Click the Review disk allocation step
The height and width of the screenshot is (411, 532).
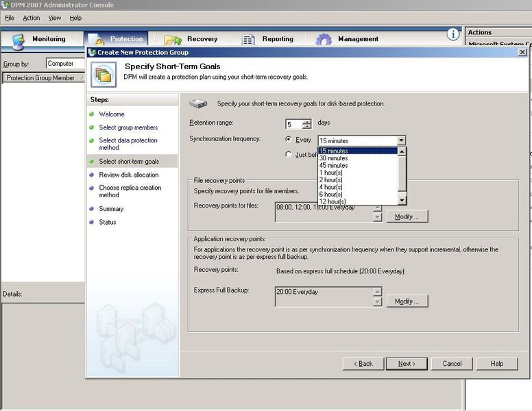129,175
